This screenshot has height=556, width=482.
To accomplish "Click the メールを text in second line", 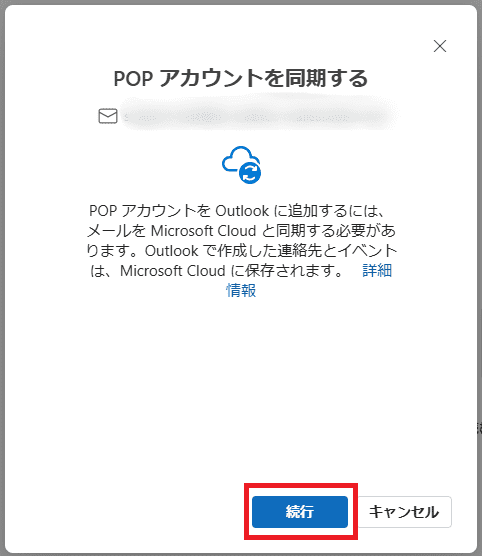I will pos(116,231).
